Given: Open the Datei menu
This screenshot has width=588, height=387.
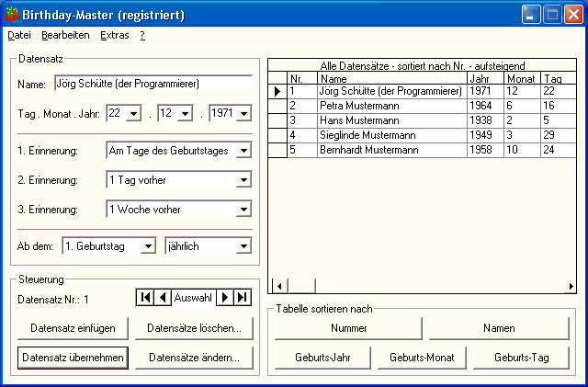Looking at the screenshot, I should coord(19,36).
